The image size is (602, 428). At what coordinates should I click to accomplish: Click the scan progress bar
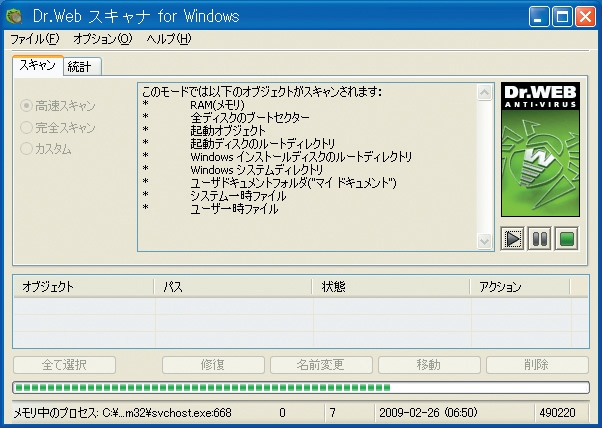[301, 388]
